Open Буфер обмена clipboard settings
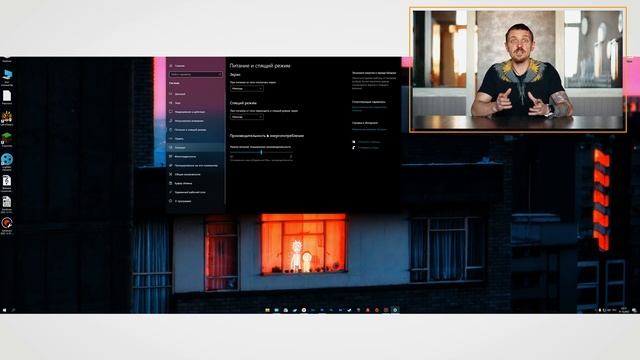The width and height of the screenshot is (640, 360). [180, 183]
